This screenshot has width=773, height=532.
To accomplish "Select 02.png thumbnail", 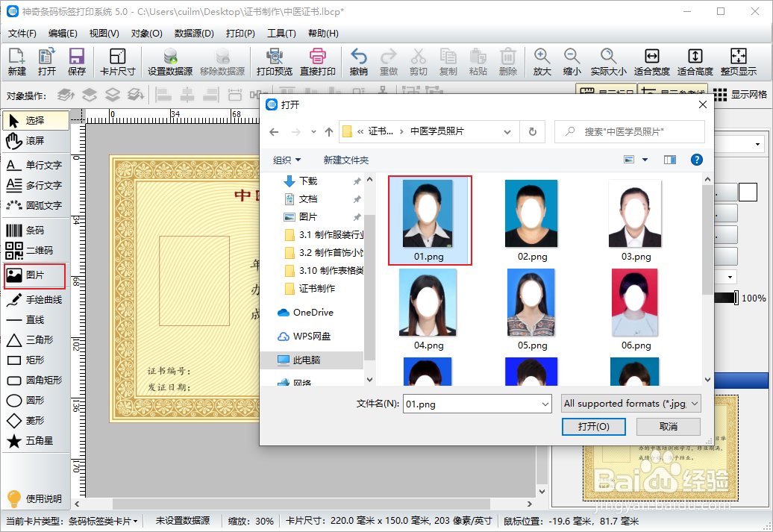I will 532,221.
